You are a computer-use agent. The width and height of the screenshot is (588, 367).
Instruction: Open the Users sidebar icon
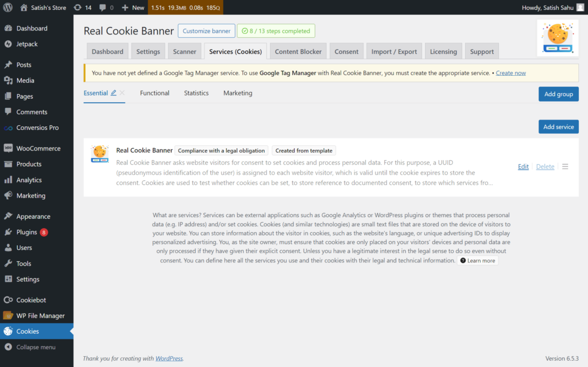coord(8,248)
